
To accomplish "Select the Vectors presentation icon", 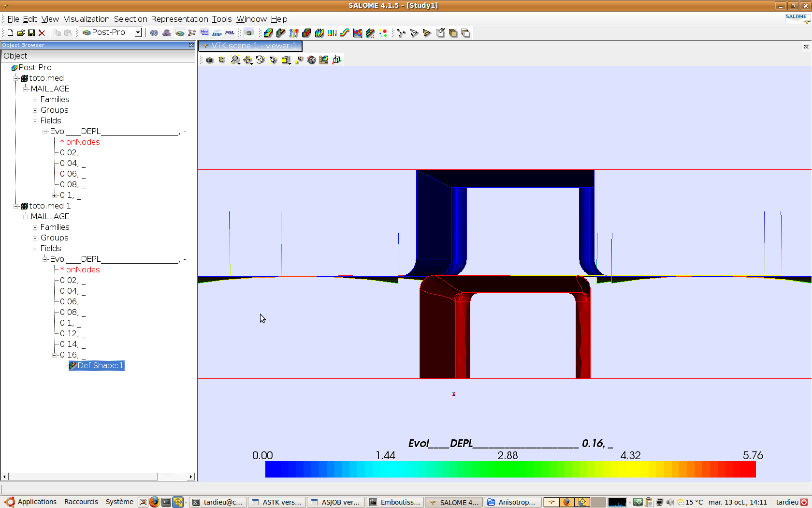I will 294,33.
